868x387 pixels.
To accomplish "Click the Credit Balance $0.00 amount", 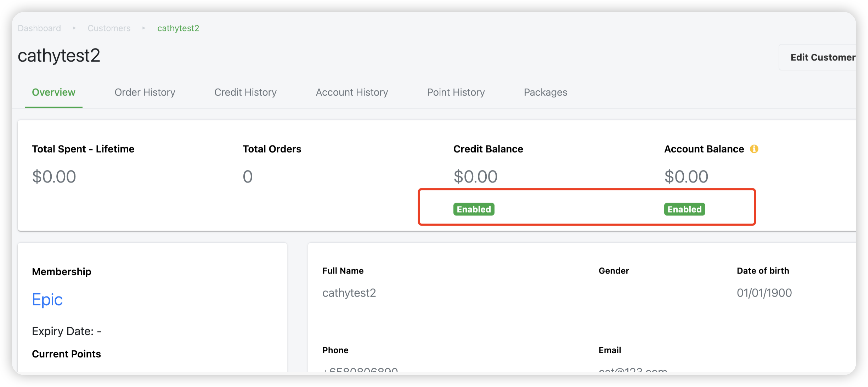I will click(475, 176).
